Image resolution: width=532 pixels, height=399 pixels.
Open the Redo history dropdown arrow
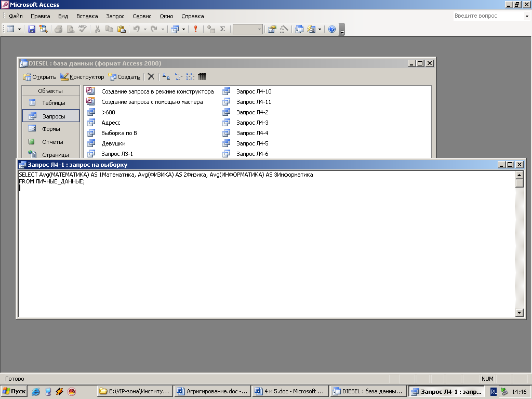163,29
